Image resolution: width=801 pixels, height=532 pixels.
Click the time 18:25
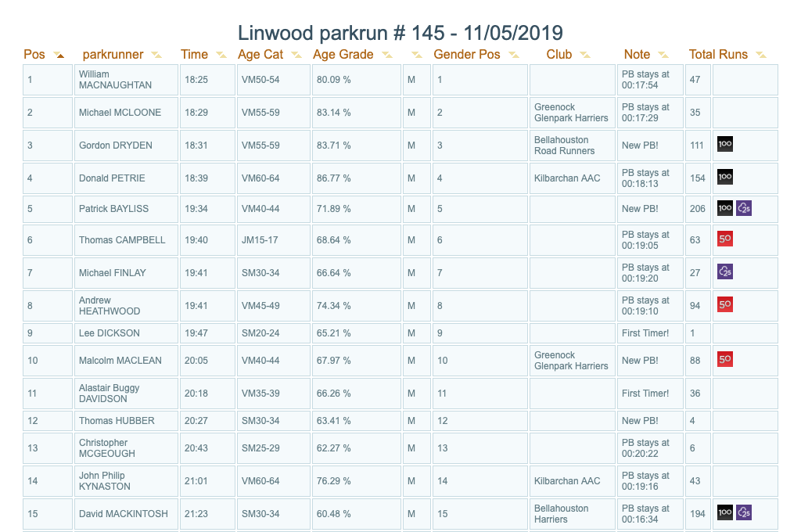point(196,80)
